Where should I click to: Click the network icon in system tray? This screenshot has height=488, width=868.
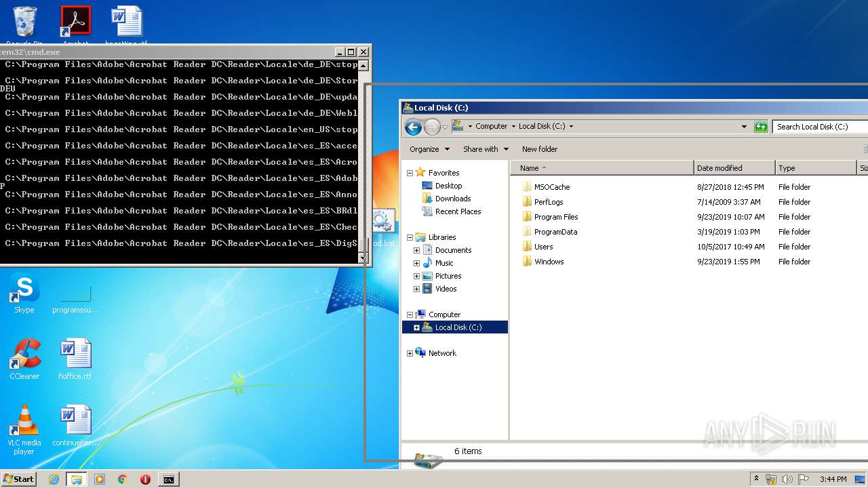pyautogui.click(x=771, y=479)
